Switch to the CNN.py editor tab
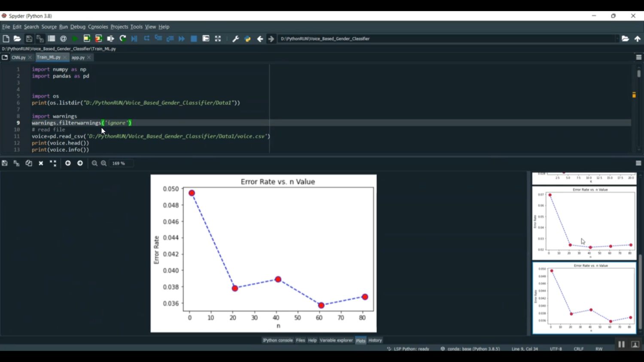This screenshot has width=644, height=362. [18, 57]
